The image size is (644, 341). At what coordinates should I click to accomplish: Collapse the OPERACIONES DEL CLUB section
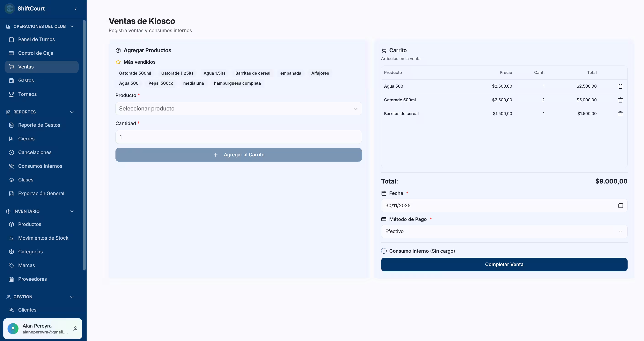point(72,26)
